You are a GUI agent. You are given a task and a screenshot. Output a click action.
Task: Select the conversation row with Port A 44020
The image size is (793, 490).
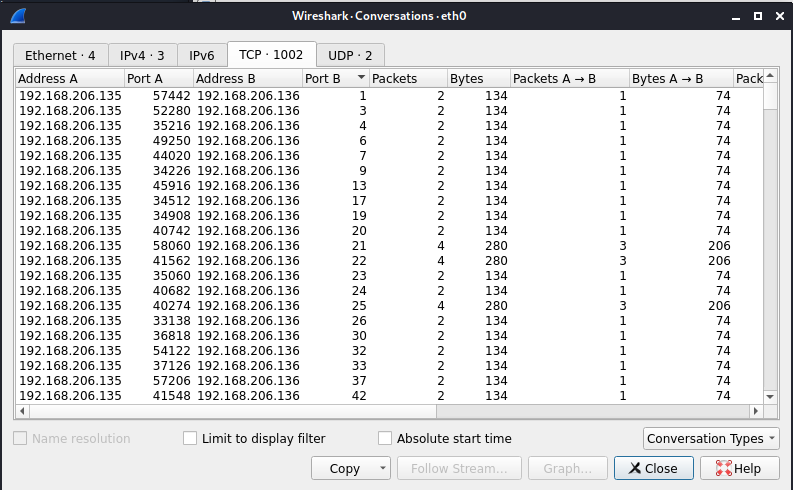[x=388, y=156]
